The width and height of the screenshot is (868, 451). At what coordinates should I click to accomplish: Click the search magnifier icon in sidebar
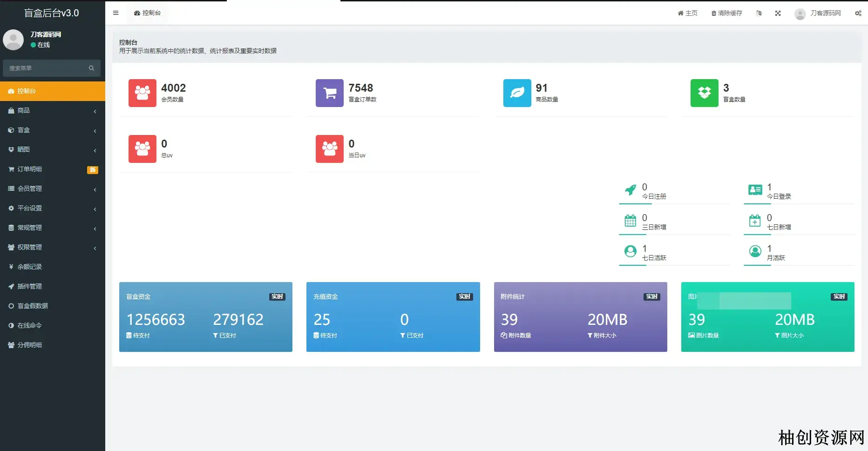pyautogui.click(x=91, y=68)
